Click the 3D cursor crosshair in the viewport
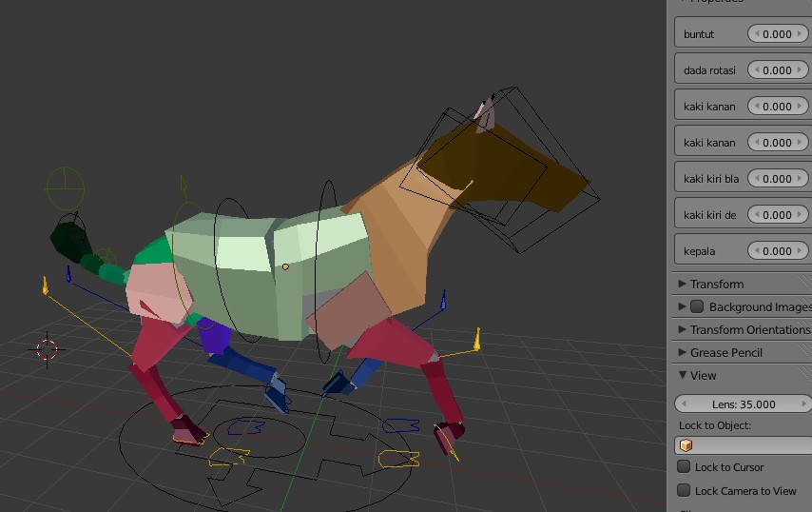 [47, 349]
